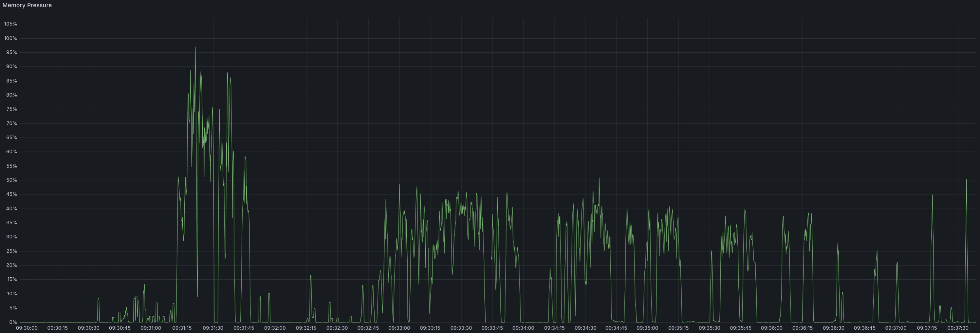Click the 0% y-axis label
The width and height of the screenshot is (980, 333).
[x=13, y=322]
